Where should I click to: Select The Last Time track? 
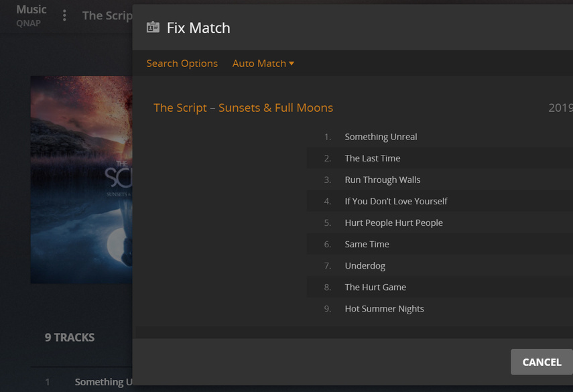(x=372, y=158)
